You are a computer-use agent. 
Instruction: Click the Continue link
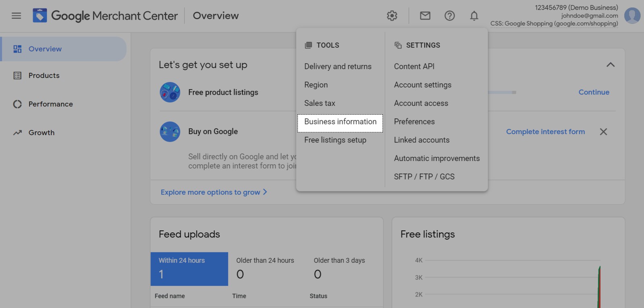(594, 92)
